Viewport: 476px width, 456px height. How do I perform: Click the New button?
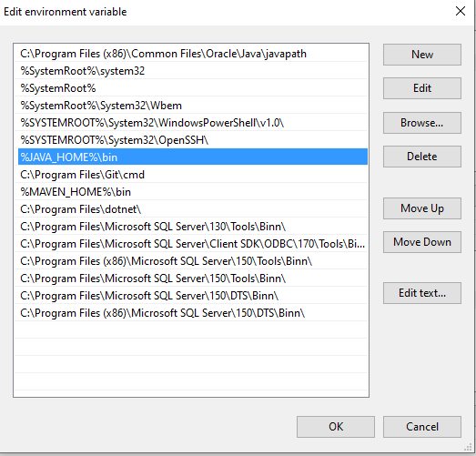[x=422, y=55]
